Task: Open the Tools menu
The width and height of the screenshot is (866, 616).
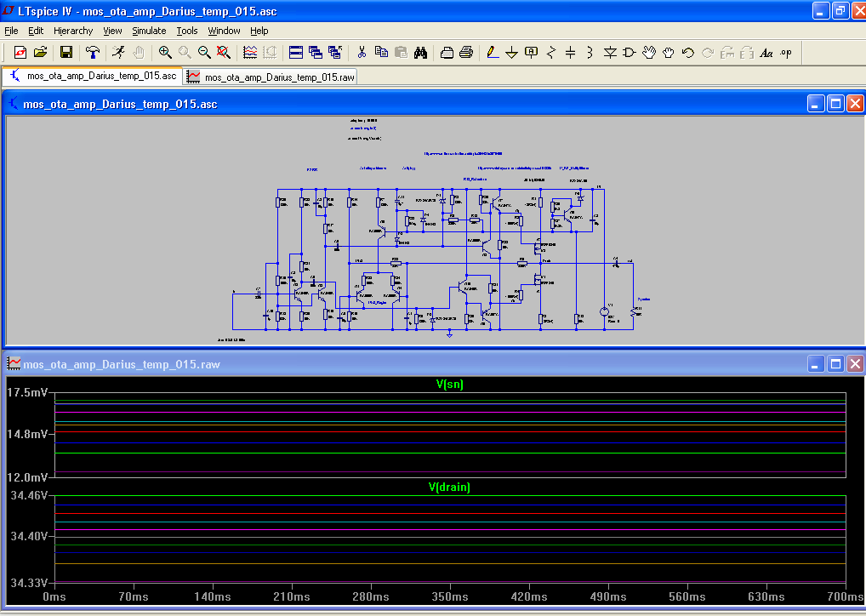Action: pyautogui.click(x=186, y=31)
